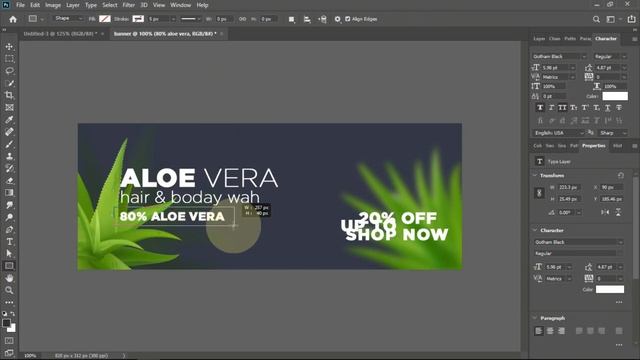Open path alignment icon in options bar
Image resolution: width=640 pixels, height=360 pixels.
307,19
